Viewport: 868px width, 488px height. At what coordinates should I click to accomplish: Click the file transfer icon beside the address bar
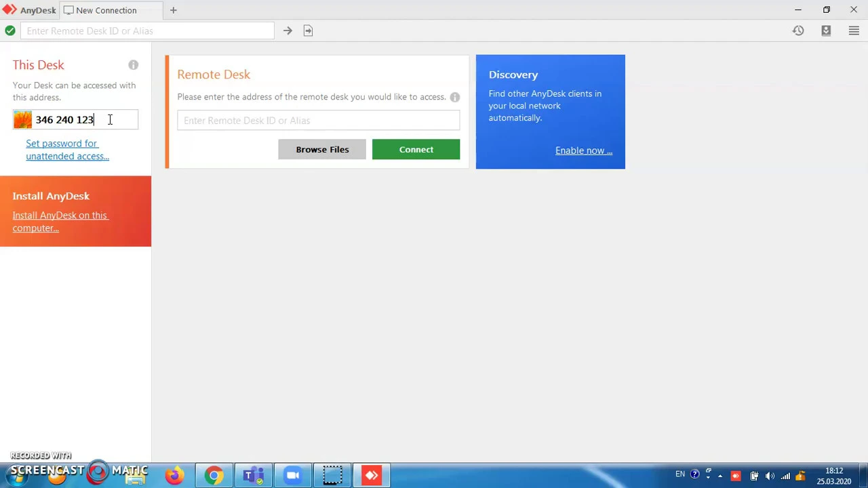pos(308,30)
